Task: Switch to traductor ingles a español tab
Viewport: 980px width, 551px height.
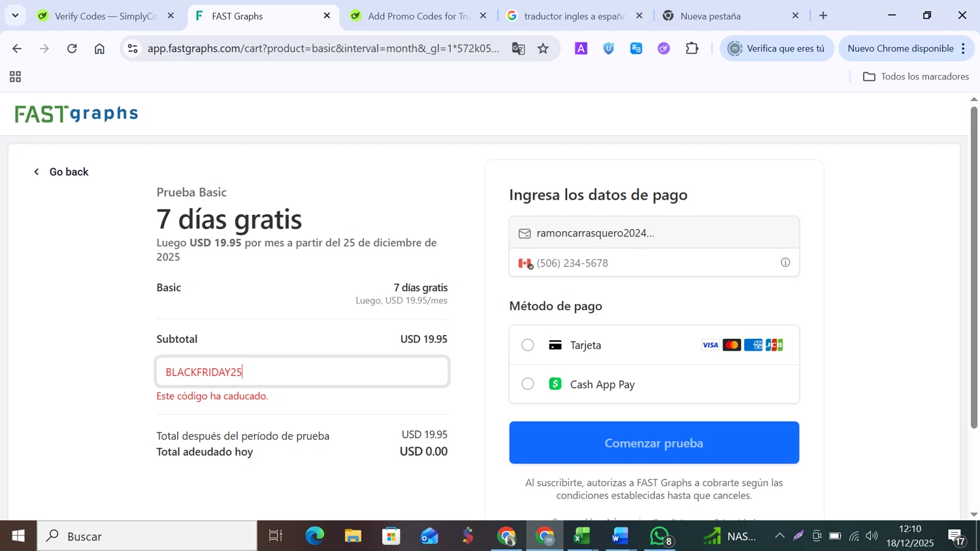Action: click(x=575, y=16)
